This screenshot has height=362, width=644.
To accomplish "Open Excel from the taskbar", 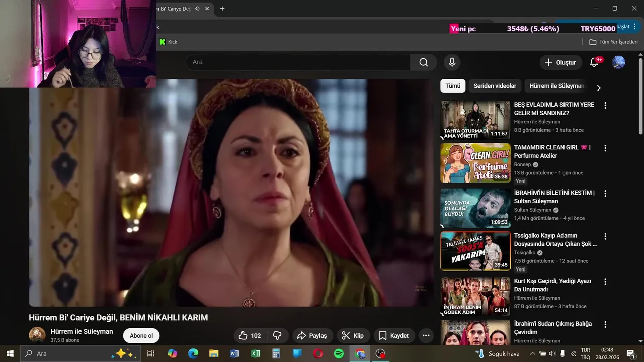I will pos(256,353).
